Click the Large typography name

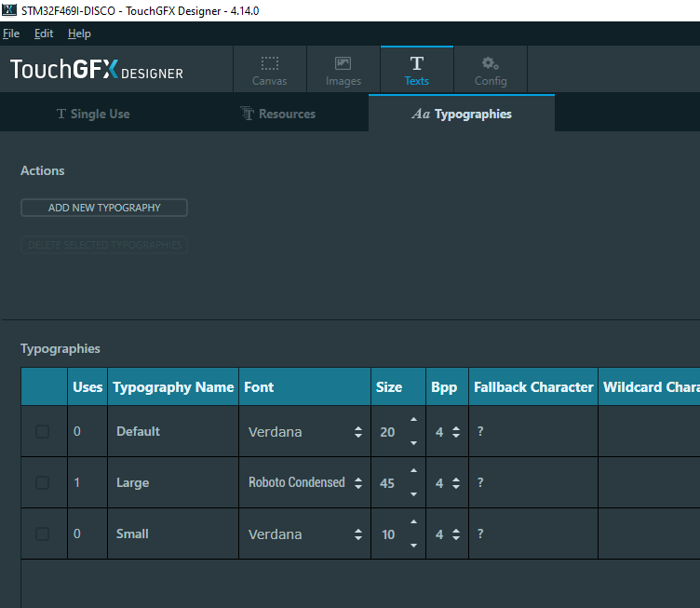pyautogui.click(x=132, y=482)
